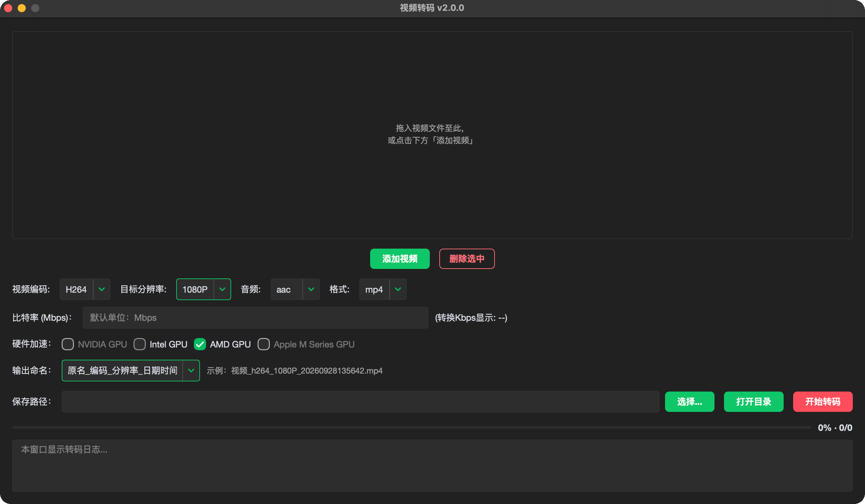This screenshot has width=865, height=504.
Task: Click the example filename 视频_h264_1080P_20260928135642.mp4
Action: [306, 371]
